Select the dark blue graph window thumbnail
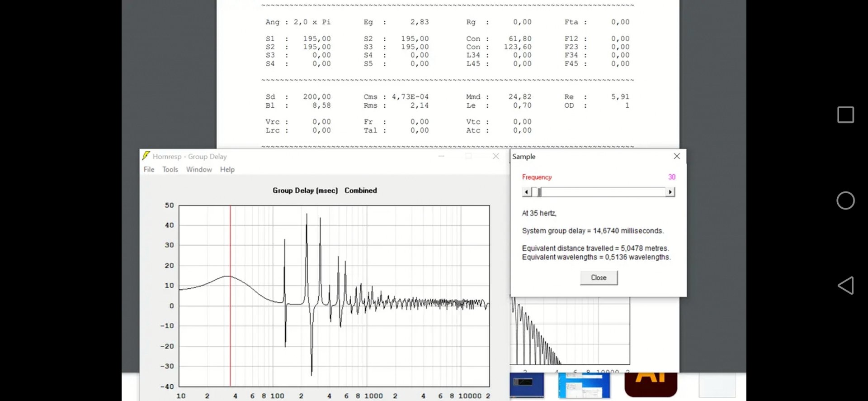Viewport: 868px width, 401px height. click(527, 385)
